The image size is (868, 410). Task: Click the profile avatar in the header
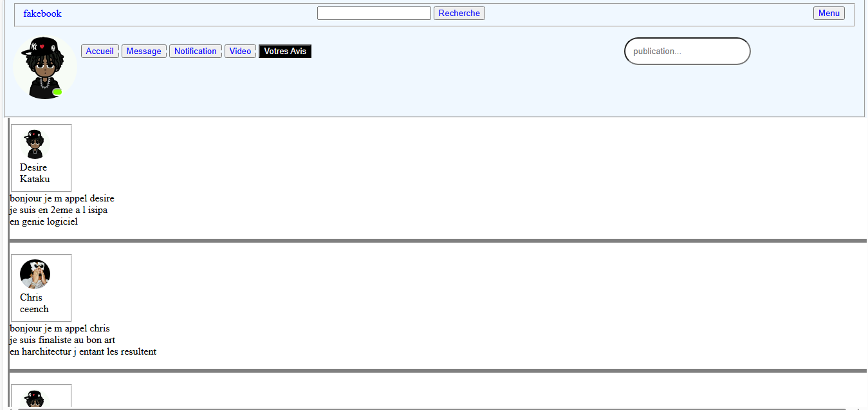click(45, 67)
